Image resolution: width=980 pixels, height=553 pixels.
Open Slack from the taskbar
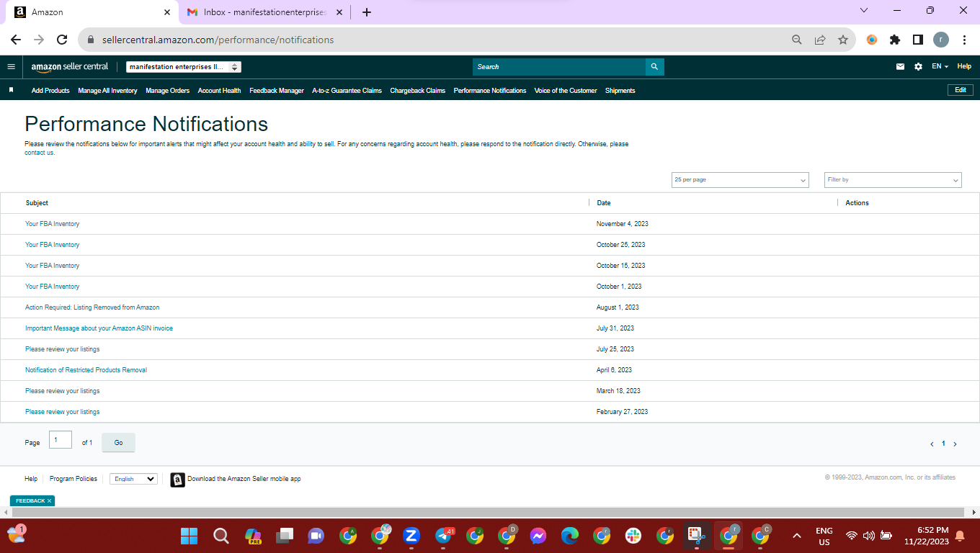tap(633, 536)
